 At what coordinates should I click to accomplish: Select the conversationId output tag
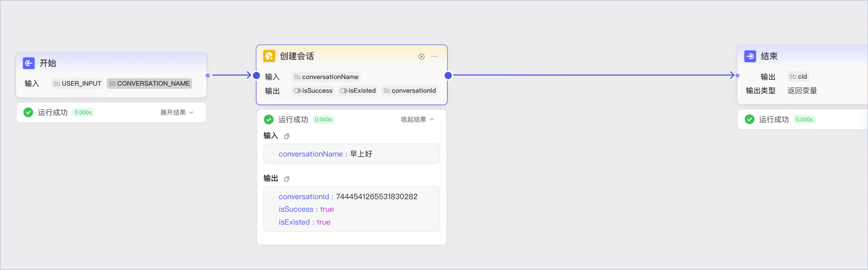tap(409, 91)
